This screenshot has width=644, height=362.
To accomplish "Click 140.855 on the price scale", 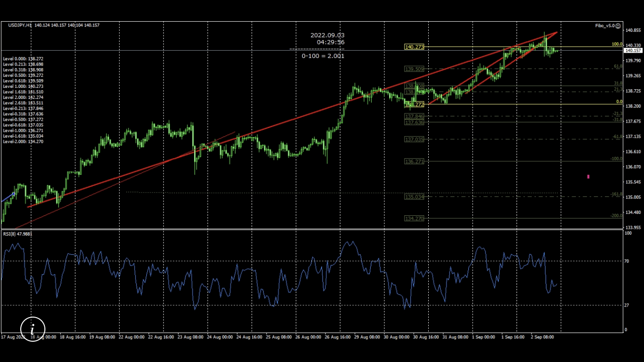I will pos(633,30).
